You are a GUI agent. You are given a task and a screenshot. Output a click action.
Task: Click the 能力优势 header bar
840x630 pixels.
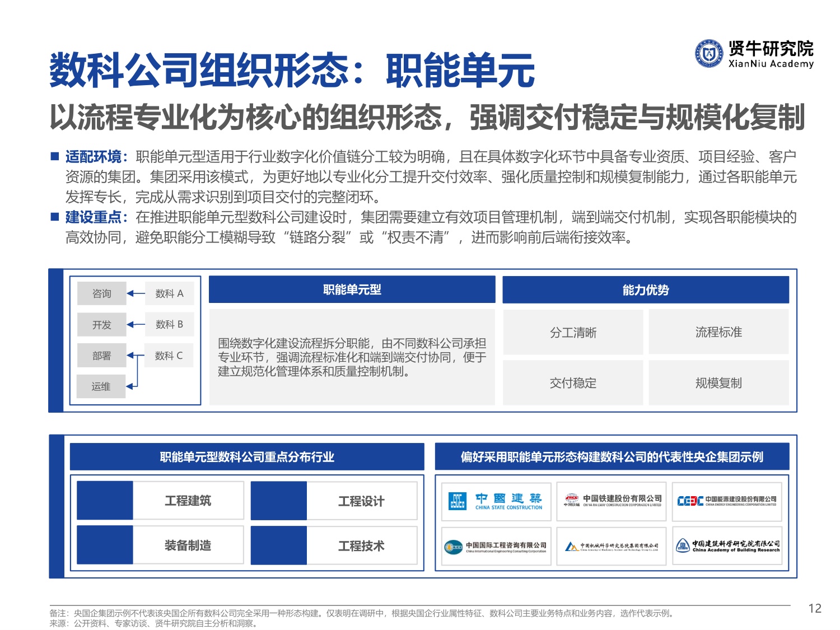pyautogui.click(x=646, y=290)
